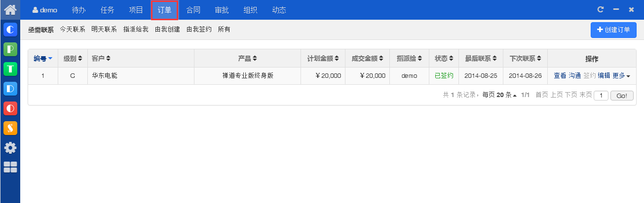Sort table by 计划金额 column

tap(323, 59)
